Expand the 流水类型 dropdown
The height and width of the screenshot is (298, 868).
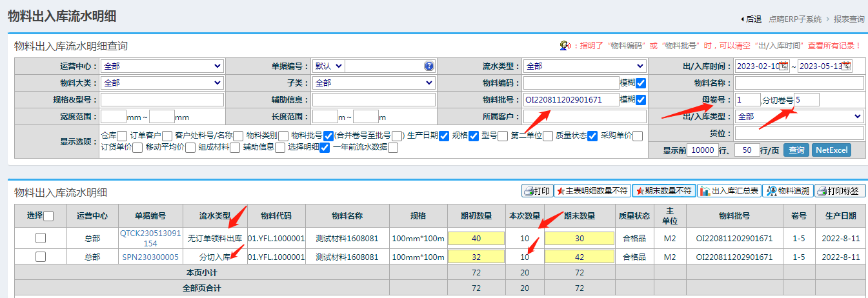[584, 66]
